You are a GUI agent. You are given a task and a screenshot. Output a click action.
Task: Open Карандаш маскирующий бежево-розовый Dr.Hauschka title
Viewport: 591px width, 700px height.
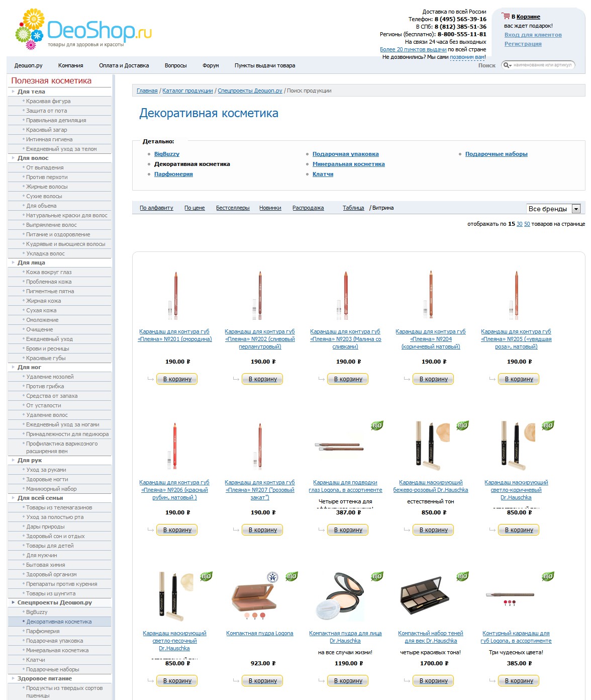point(431,486)
